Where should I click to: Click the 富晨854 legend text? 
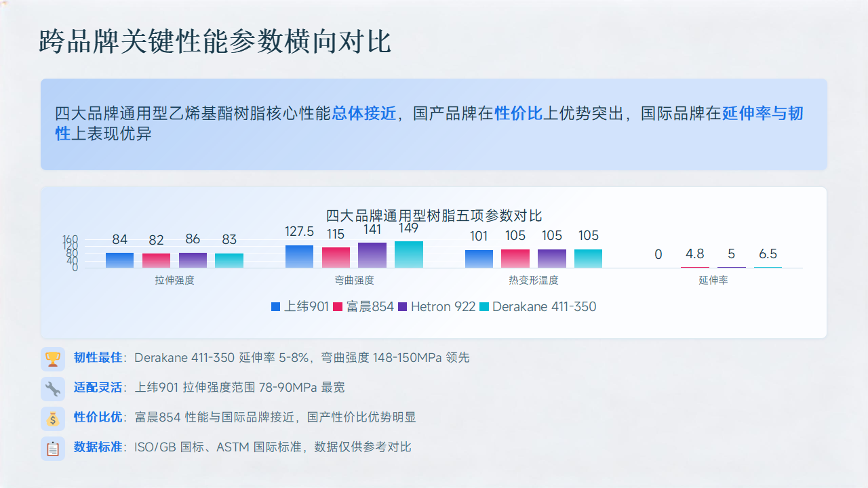[x=370, y=307]
